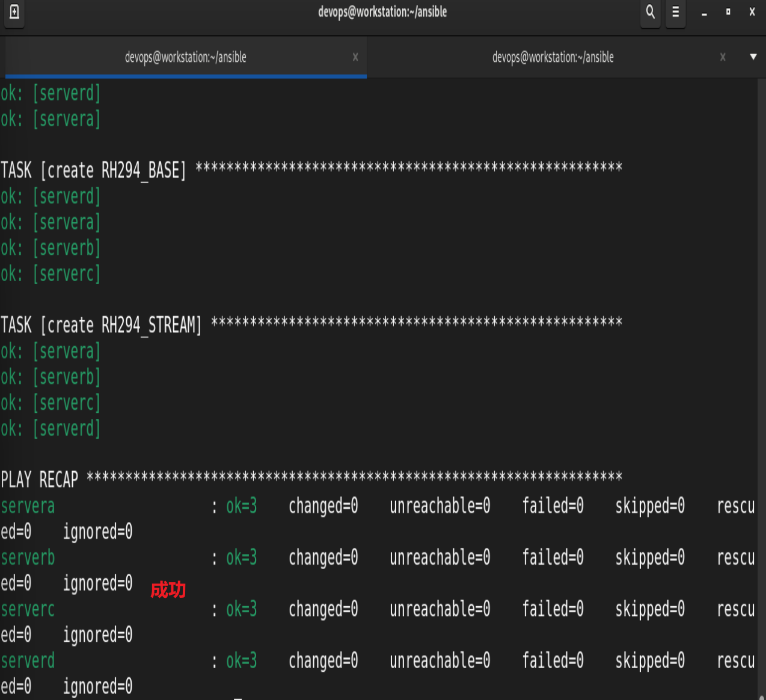766x700 pixels.
Task: Click 'serverd' in the PLAY RECAP
Action: coord(28,661)
